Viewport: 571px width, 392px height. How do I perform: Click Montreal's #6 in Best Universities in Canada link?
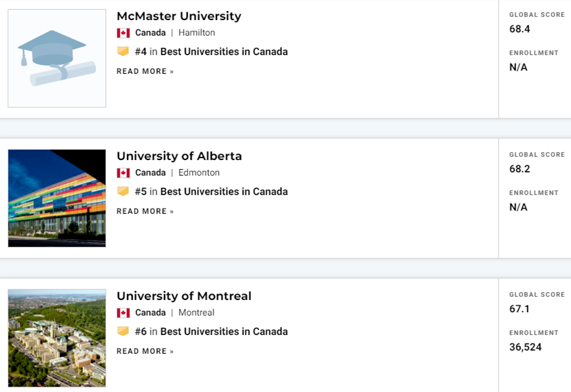(x=211, y=332)
